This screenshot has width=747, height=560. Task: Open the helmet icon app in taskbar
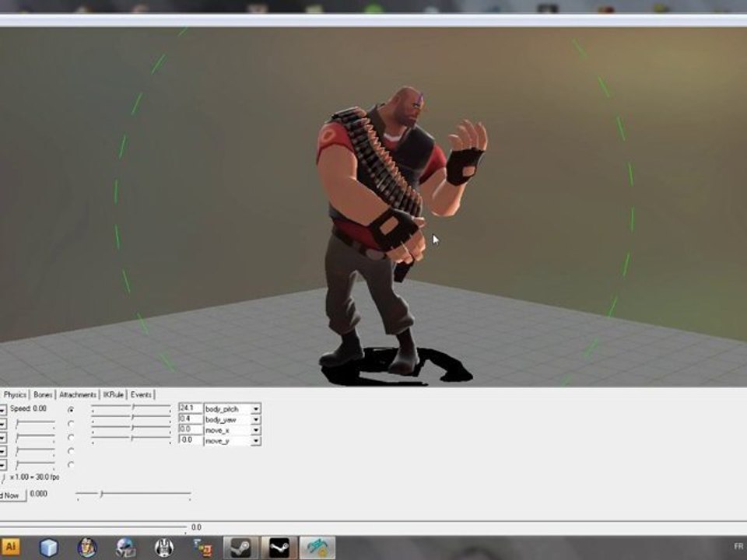click(x=125, y=548)
